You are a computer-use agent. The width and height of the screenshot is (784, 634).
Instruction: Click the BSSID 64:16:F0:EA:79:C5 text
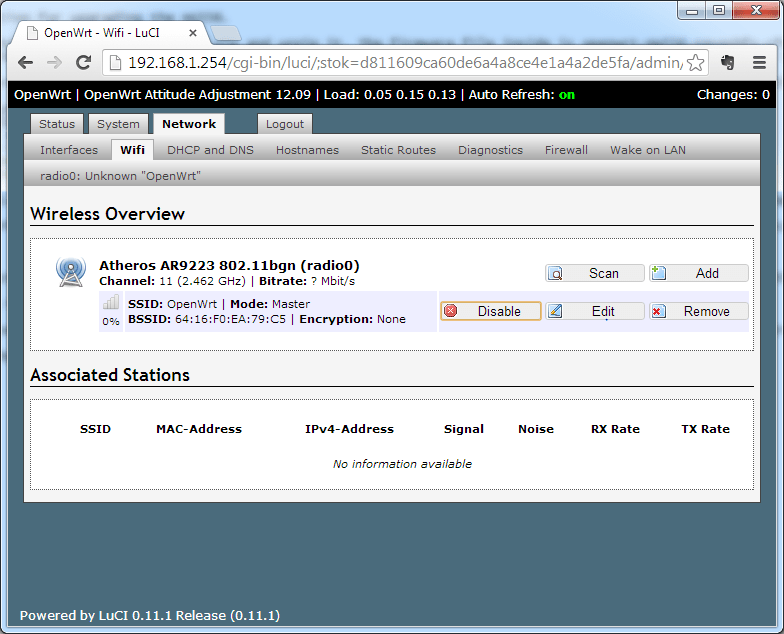point(207,319)
